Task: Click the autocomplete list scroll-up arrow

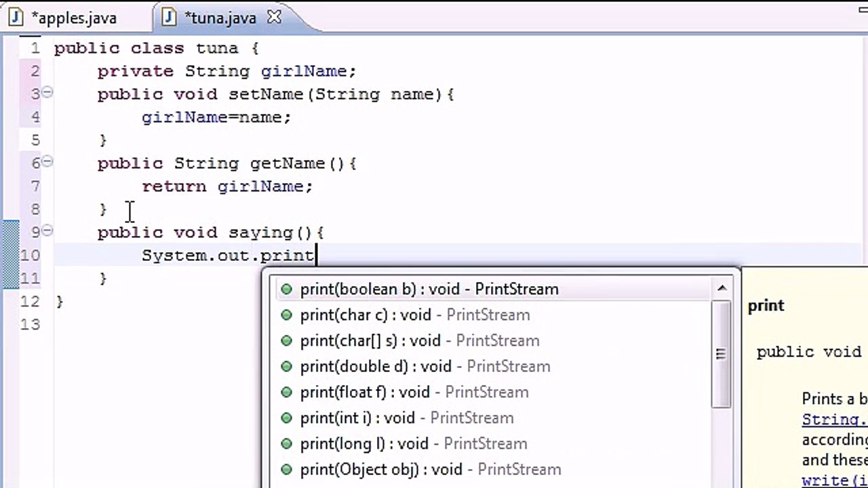Action: [x=721, y=289]
